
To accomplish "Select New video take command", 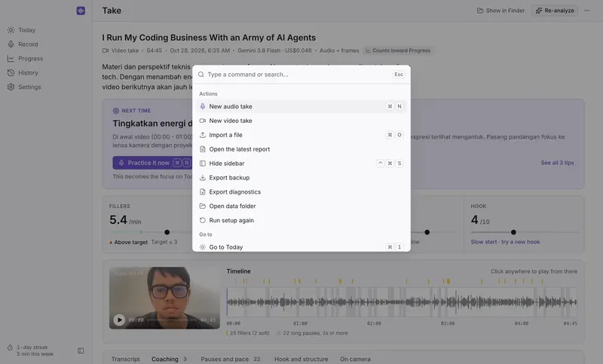I will pos(301,121).
